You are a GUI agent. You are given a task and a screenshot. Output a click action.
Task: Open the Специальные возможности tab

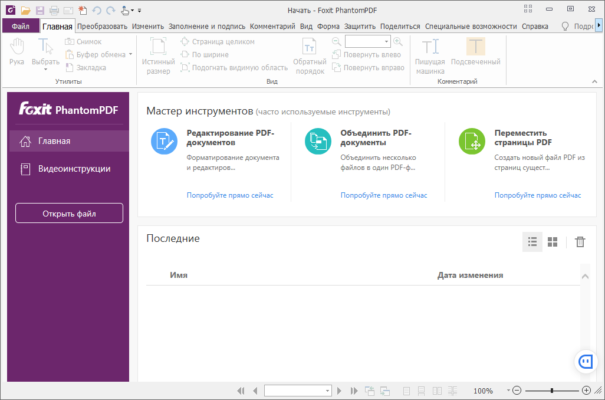tap(471, 26)
